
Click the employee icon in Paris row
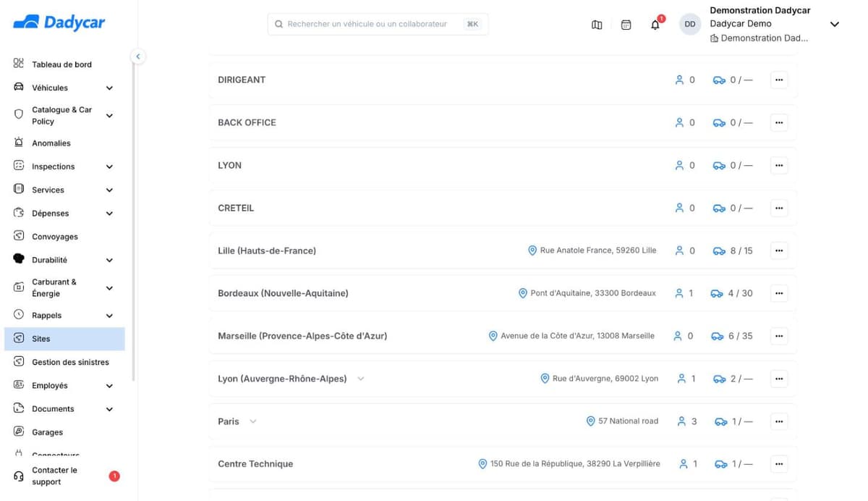(681, 421)
